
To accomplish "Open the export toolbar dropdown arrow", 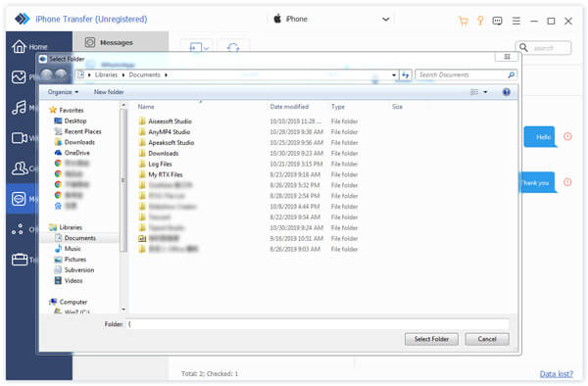I will pos(206,48).
